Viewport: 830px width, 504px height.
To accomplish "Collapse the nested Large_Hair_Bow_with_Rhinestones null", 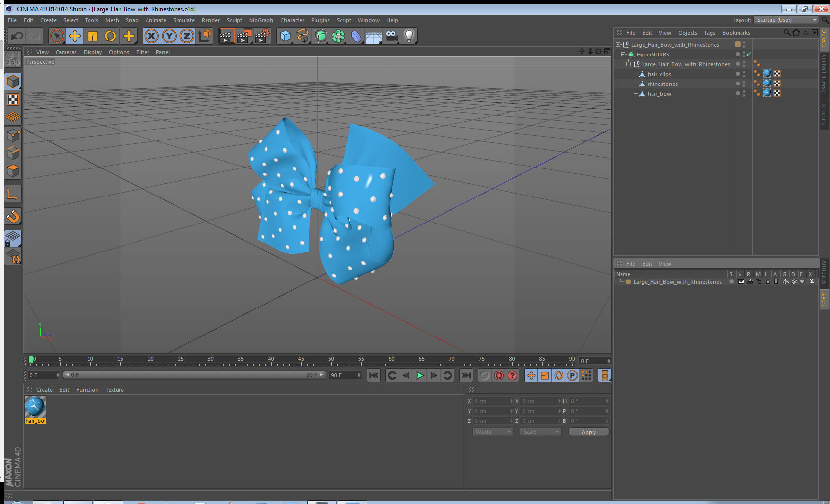I will [x=628, y=64].
